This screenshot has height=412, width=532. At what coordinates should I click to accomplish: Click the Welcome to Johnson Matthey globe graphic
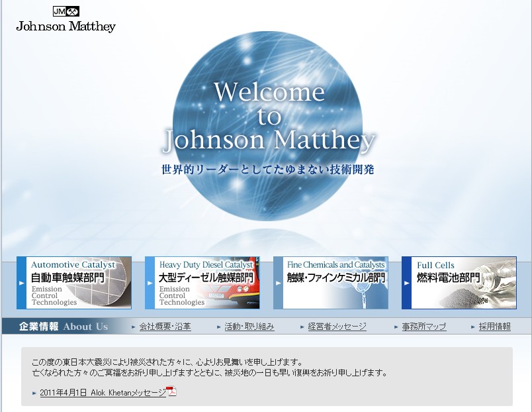tap(267, 116)
